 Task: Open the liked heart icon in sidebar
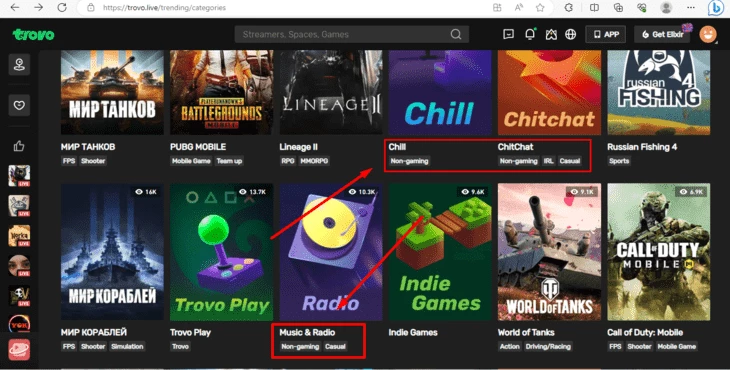19,105
